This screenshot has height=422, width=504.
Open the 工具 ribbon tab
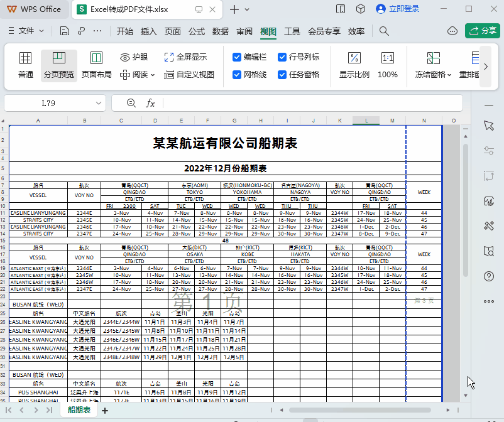tap(292, 31)
